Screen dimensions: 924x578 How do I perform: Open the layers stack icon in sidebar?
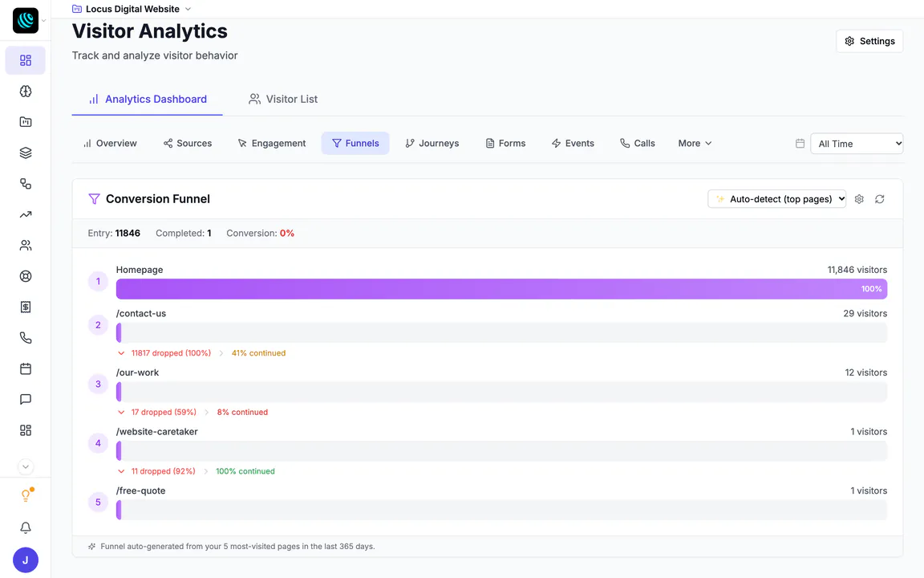point(26,153)
